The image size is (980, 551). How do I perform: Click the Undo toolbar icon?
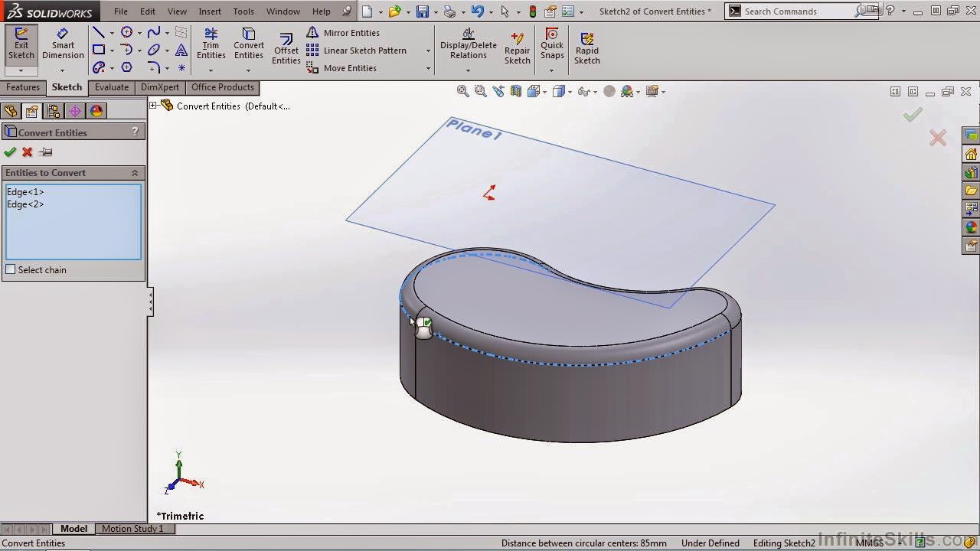[478, 11]
